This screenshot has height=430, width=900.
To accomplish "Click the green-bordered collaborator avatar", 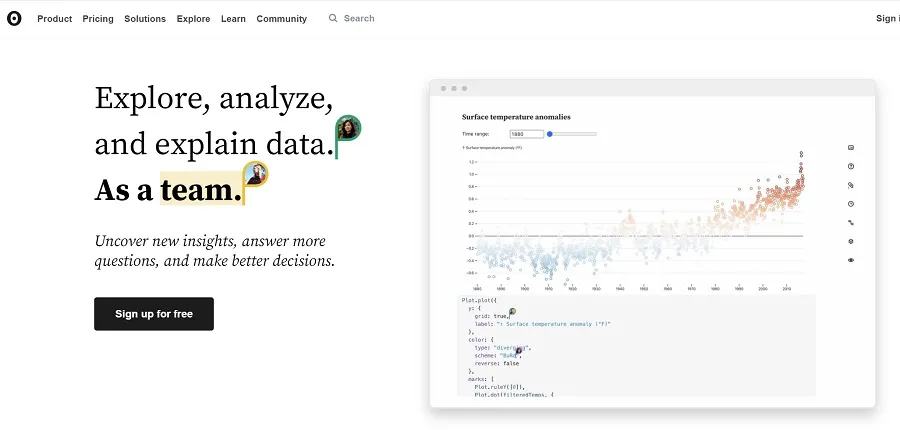I will [x=348, y=129].
